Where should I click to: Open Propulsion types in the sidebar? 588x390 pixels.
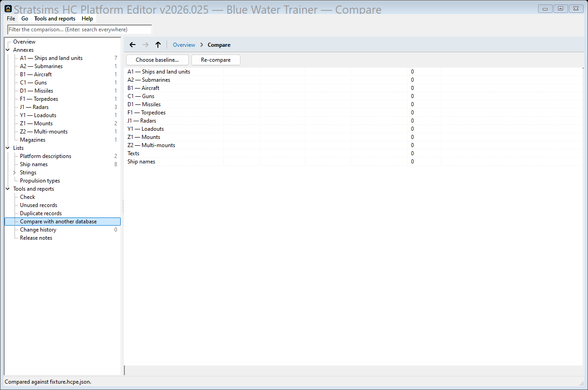coord(40,181)
